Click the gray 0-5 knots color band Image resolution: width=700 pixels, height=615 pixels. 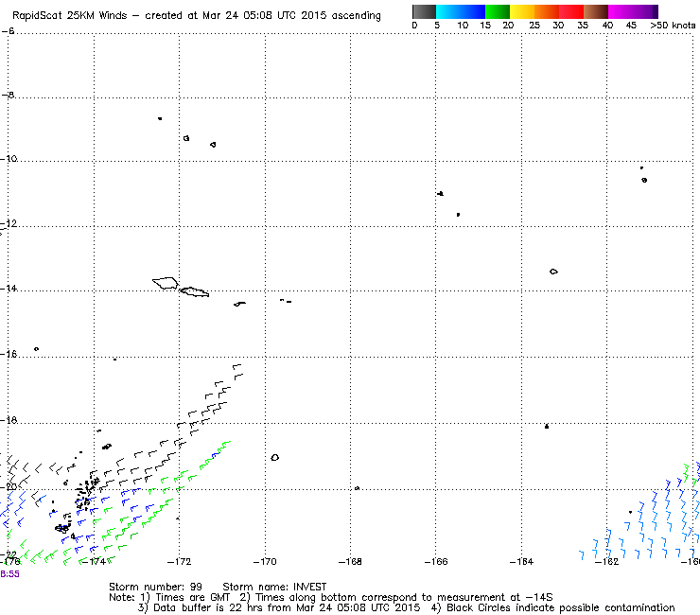point(424,11)
